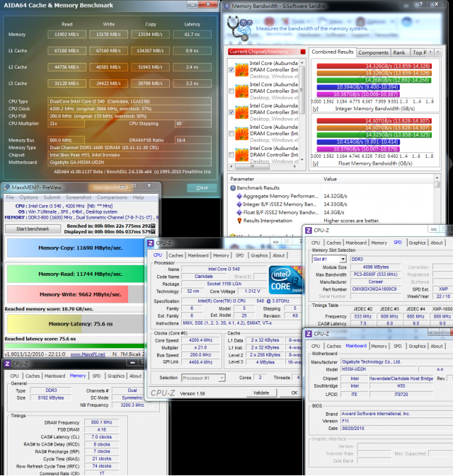Click reference list scroll up arrow
Viewport: 453px width, 476px height.
point(302,62)
